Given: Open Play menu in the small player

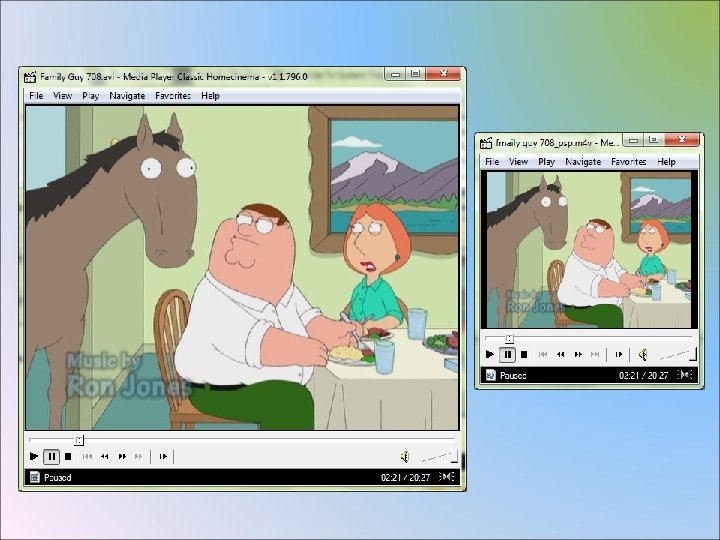Looking at the screenshot, I should [546, 162].
